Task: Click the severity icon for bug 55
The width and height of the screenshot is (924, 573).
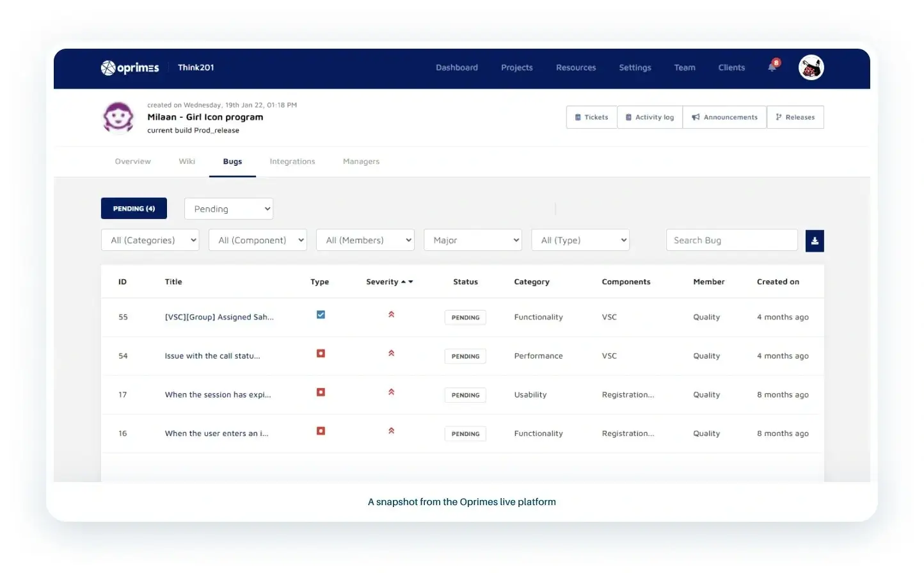Action: [x=391, y=314]
